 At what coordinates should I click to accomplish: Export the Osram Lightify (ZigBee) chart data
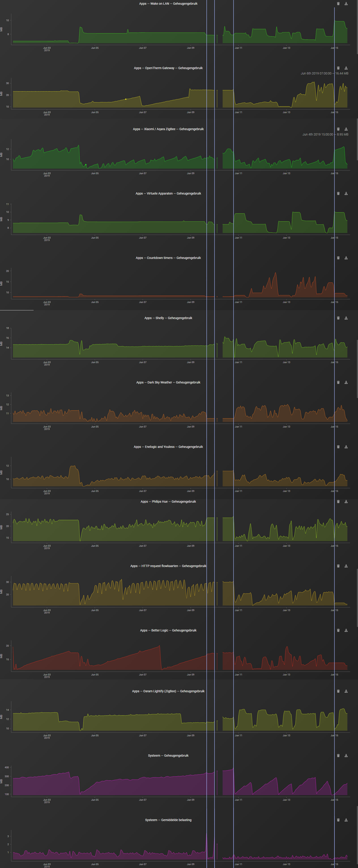(x=346, y=691)
